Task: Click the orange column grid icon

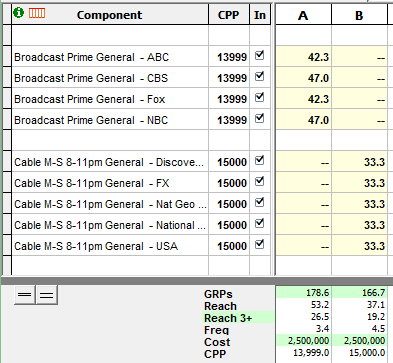Action: (x=37, y=13)
